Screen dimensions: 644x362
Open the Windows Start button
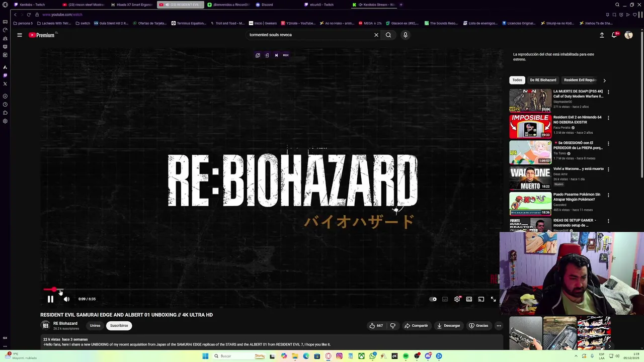click(205, 356)
